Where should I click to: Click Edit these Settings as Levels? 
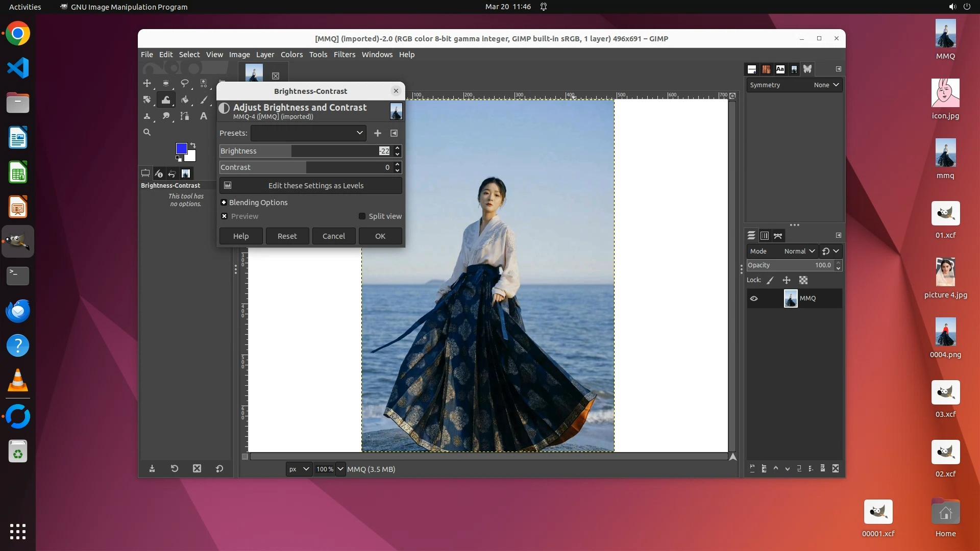pos(310,186)
